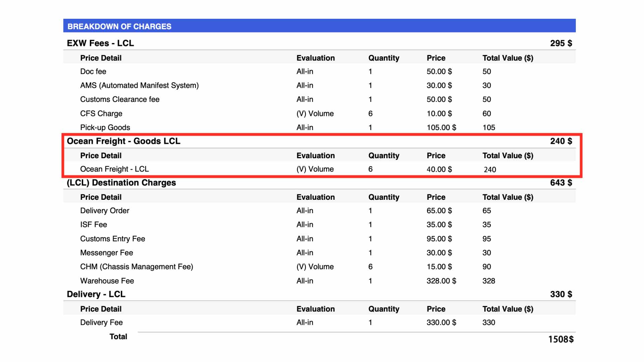Click the Messenger Fee row label
The width and height of the screenshot is (644, 362).
click(x=106, y=253)
